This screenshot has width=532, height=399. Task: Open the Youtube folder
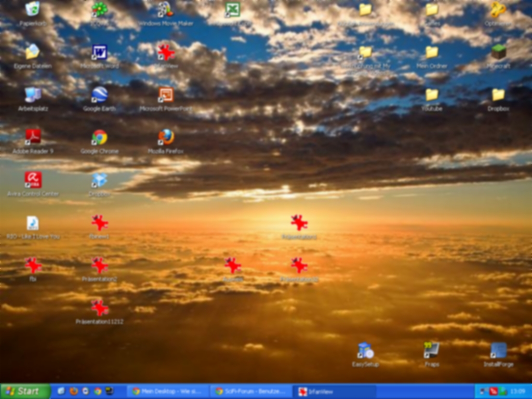[432, 95]
